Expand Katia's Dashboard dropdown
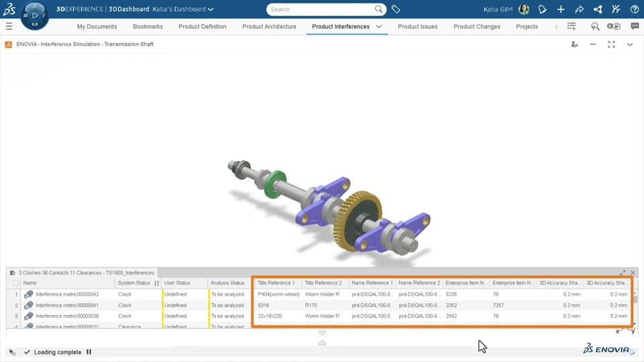Screen dimensions: 644x362 (211, 9)
